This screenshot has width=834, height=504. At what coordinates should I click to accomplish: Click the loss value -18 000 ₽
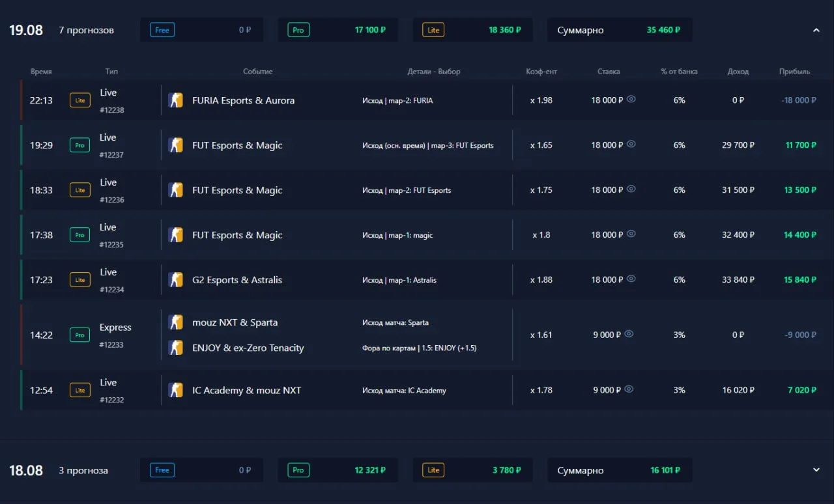coord(799,100)
